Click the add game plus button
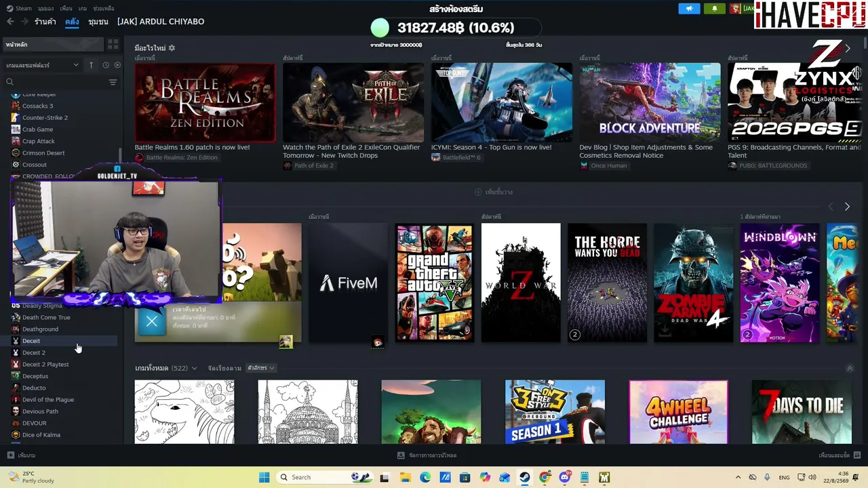The width and height of the screenshot is (868, 488). (x=21, y=455)
